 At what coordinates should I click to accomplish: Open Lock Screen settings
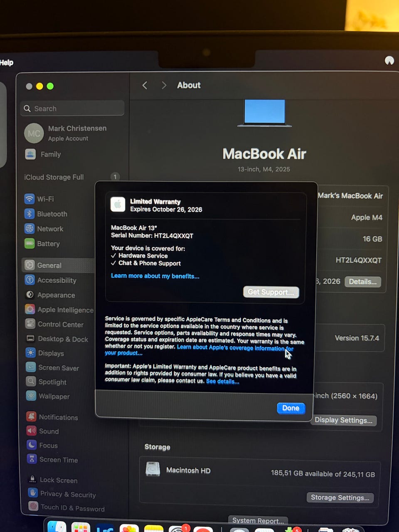tap(53, 480)
